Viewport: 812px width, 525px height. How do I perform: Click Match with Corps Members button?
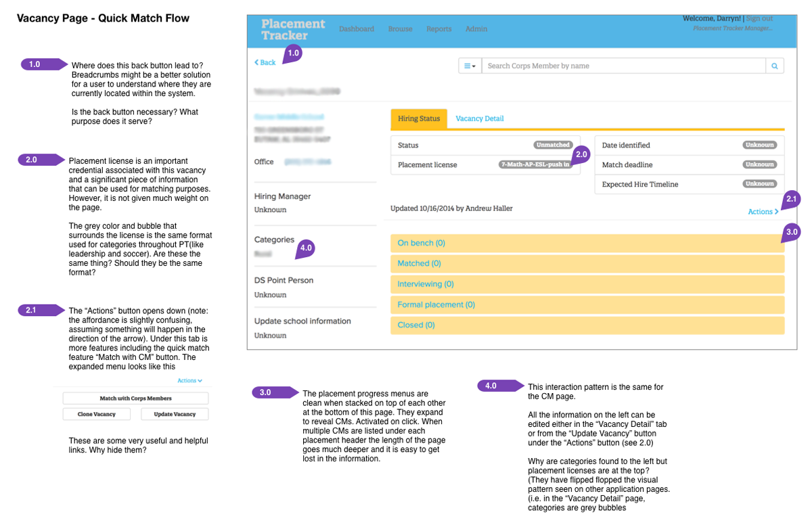135,398
